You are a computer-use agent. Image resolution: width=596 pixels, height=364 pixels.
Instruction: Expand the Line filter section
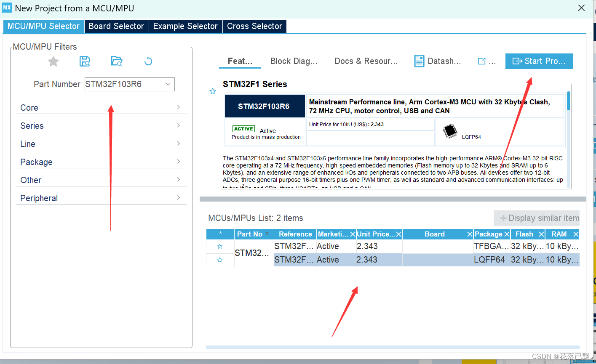point(101,143)
